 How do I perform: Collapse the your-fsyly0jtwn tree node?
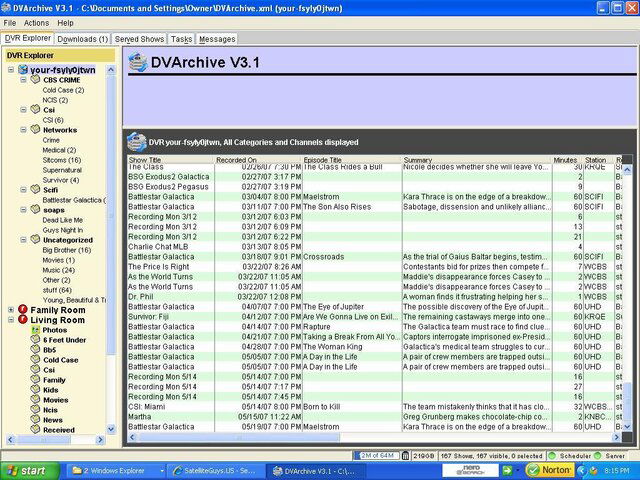click(11, 70)
